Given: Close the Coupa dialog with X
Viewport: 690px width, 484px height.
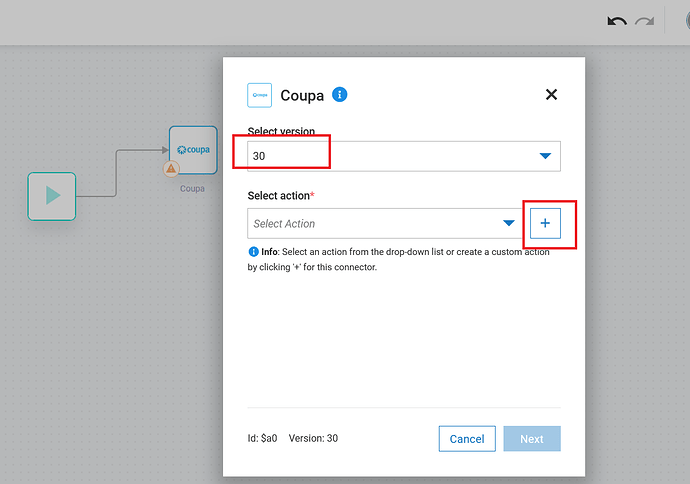Looking at the screenshot, I should 551,94.
